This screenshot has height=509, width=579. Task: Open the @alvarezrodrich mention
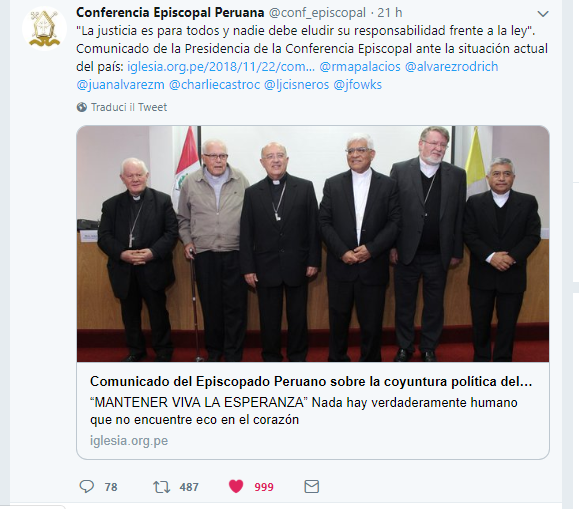coord(451,66)
